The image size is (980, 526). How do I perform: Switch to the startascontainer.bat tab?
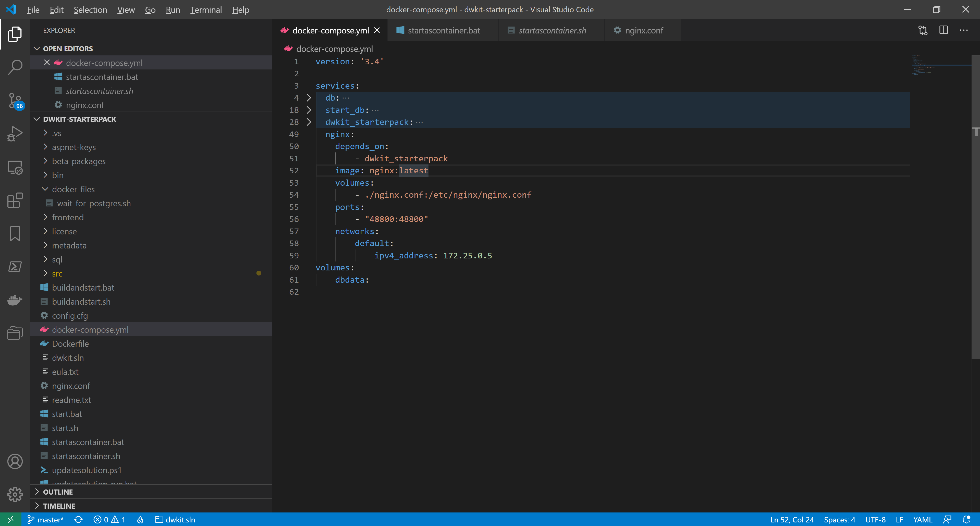point(443,30)
